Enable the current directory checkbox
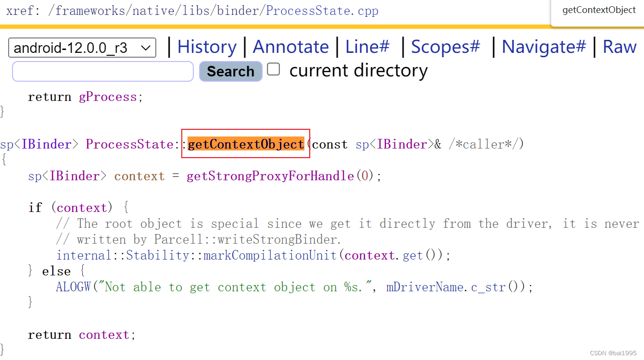The height and width of the screenshot is (360, 644). [x=273, y=69]
